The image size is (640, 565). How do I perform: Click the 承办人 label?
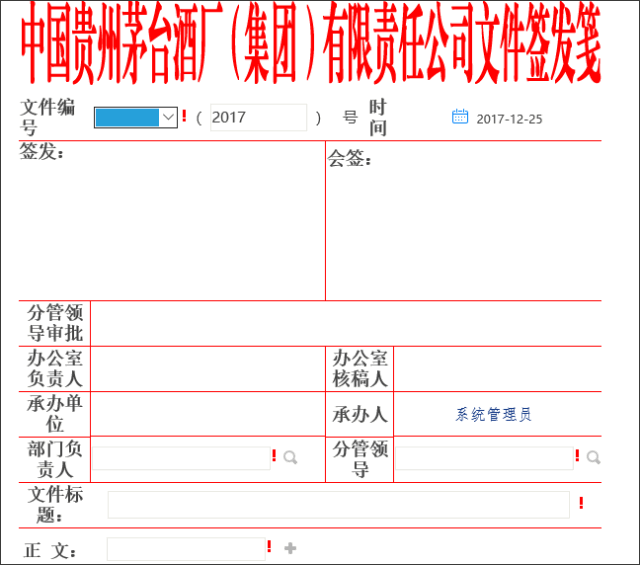pos(360,414)
